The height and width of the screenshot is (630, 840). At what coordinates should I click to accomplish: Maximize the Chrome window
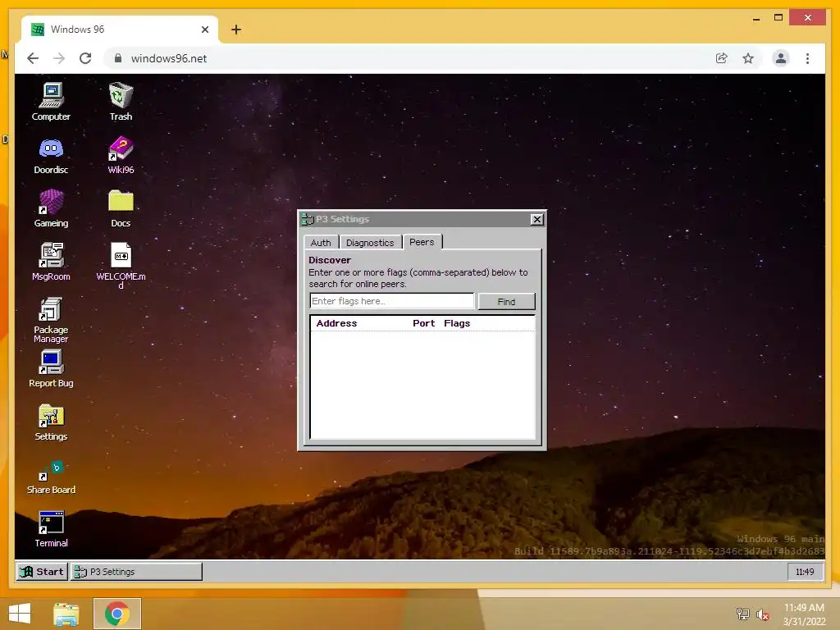click(x=778, y=18)
